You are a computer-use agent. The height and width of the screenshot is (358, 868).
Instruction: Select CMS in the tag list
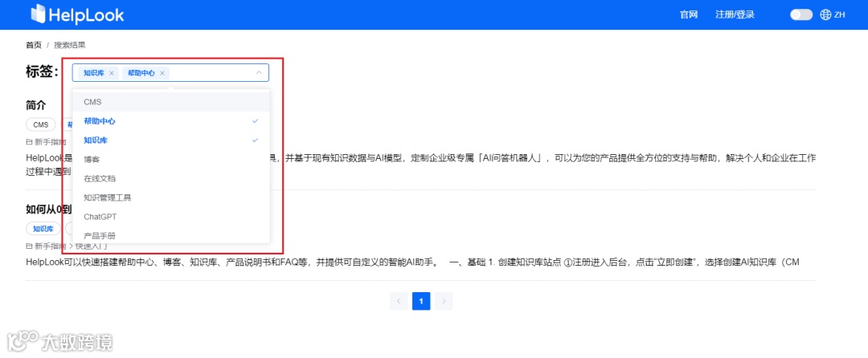pos(171,102)
